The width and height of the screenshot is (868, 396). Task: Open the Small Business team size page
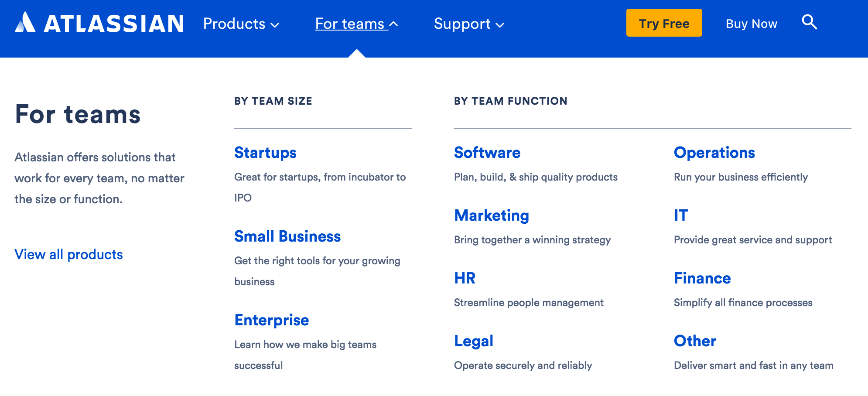click(287, 237)
